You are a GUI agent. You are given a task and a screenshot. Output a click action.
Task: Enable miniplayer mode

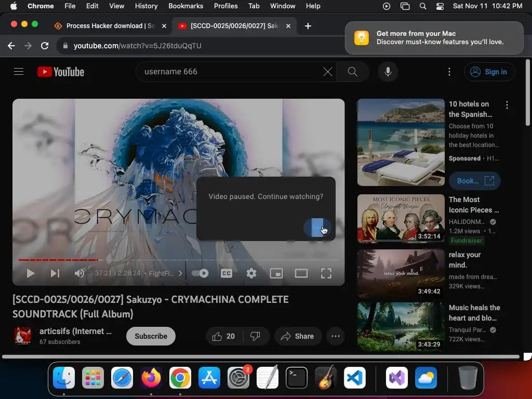[x=276, y=273]
